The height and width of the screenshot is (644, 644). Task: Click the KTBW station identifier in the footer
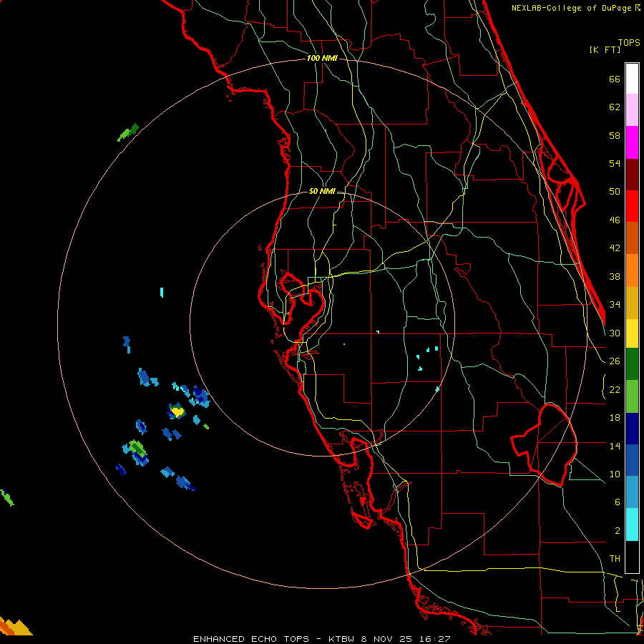[x=343, y=639]
